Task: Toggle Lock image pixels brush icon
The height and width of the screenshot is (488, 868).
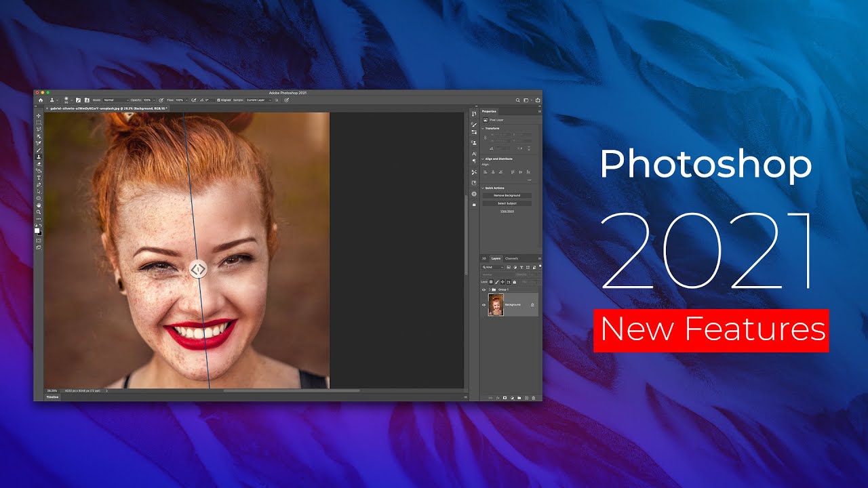Action: point(497,282)
